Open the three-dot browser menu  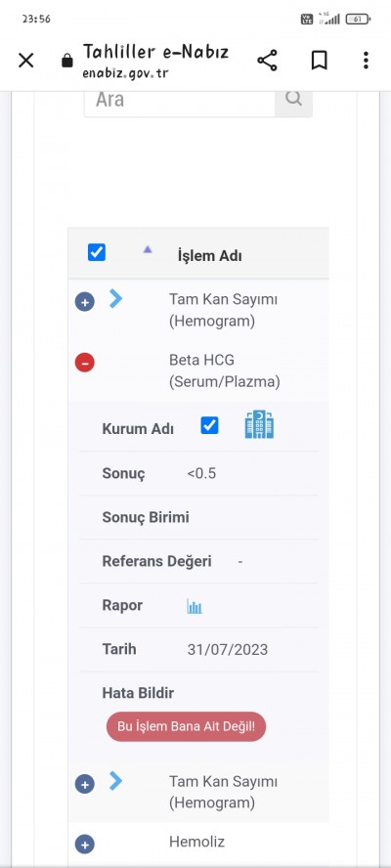(366, 61)
